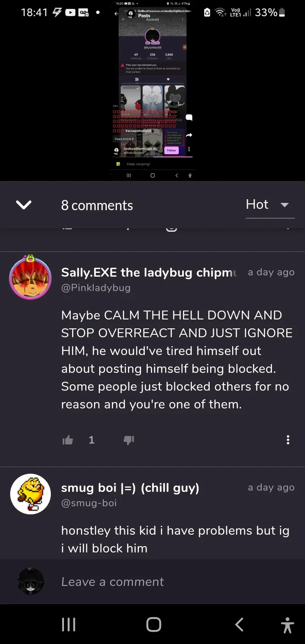Collapse comments with the down chevron

pos(24,205)
